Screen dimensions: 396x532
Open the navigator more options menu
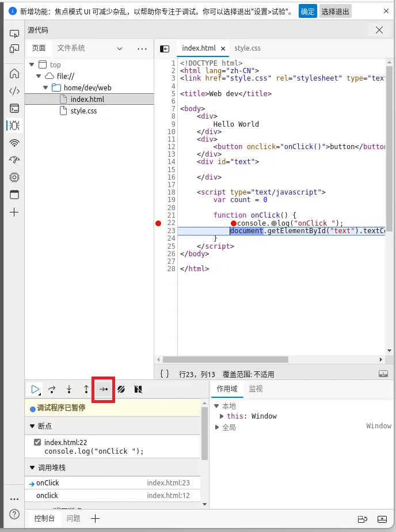142,48
